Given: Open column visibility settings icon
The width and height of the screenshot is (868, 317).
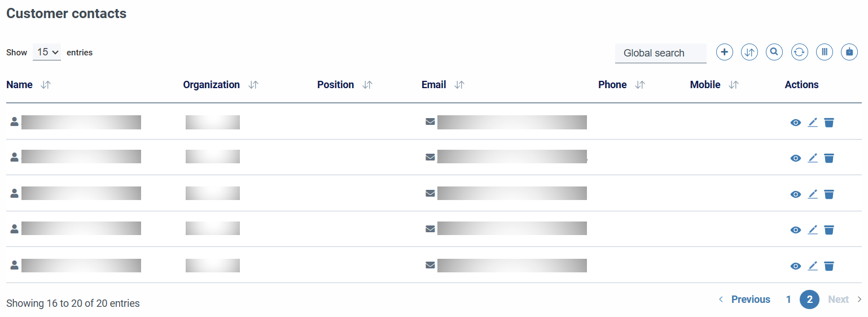Looking at the screenshot, I should coord(825,52).
